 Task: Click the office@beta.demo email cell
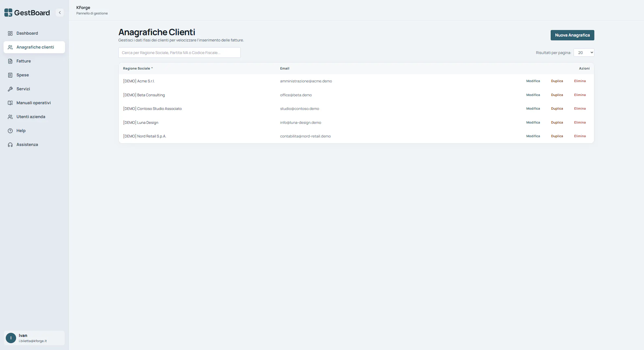296,95
